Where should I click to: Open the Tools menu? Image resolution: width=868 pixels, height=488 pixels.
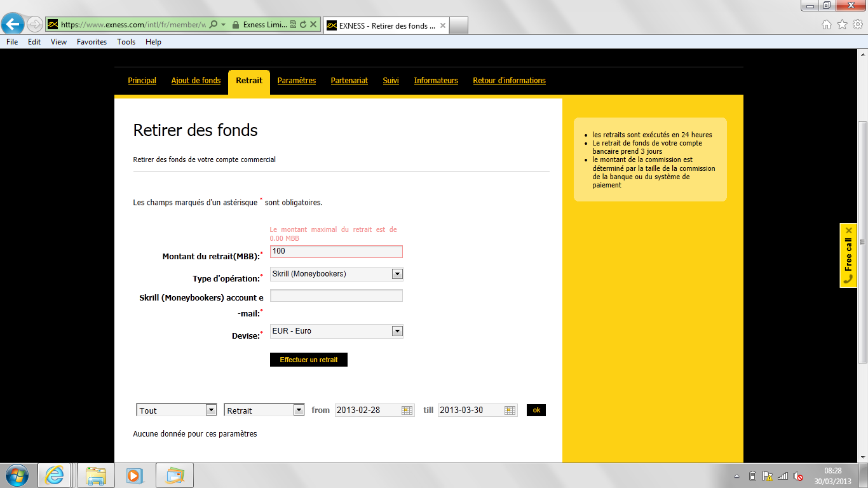pyautogui.click(x=126, y=42)
